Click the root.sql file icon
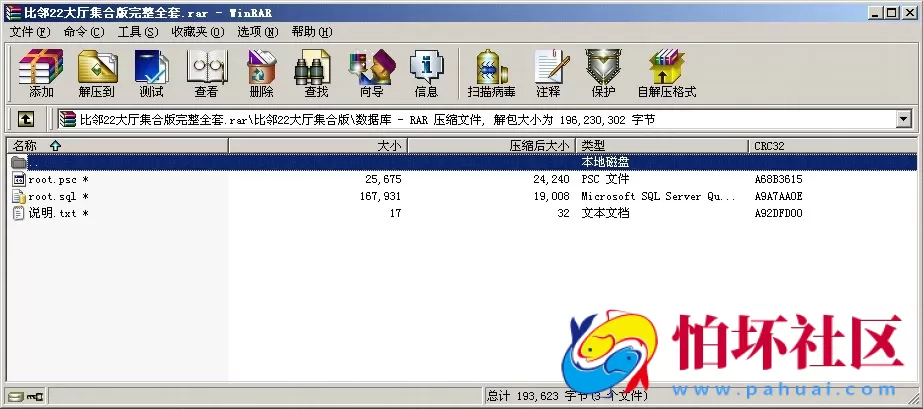 [19, 197]
